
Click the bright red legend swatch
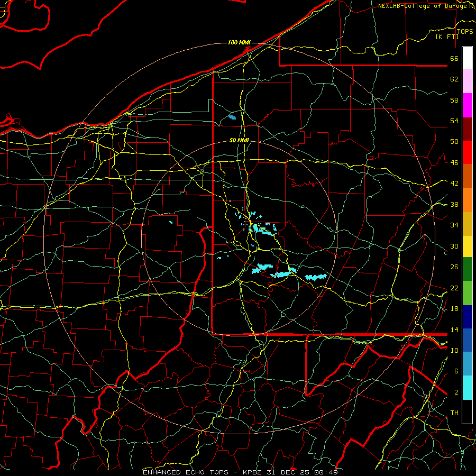(467, 152)
